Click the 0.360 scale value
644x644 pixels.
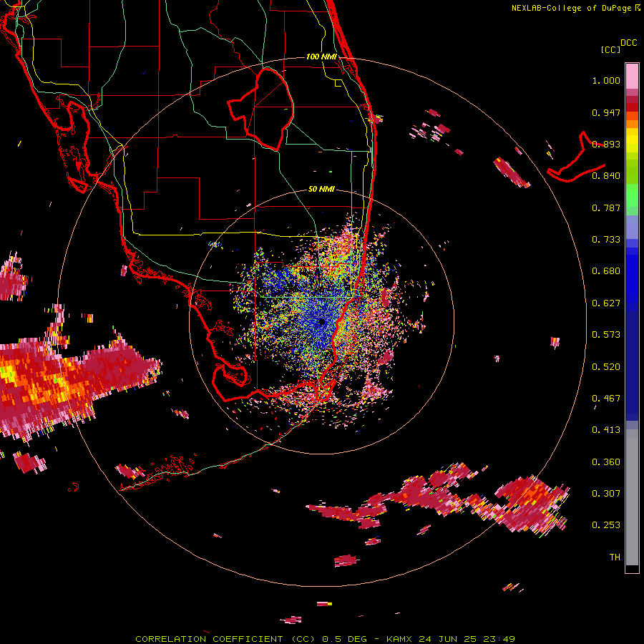[x=606, y=462]
